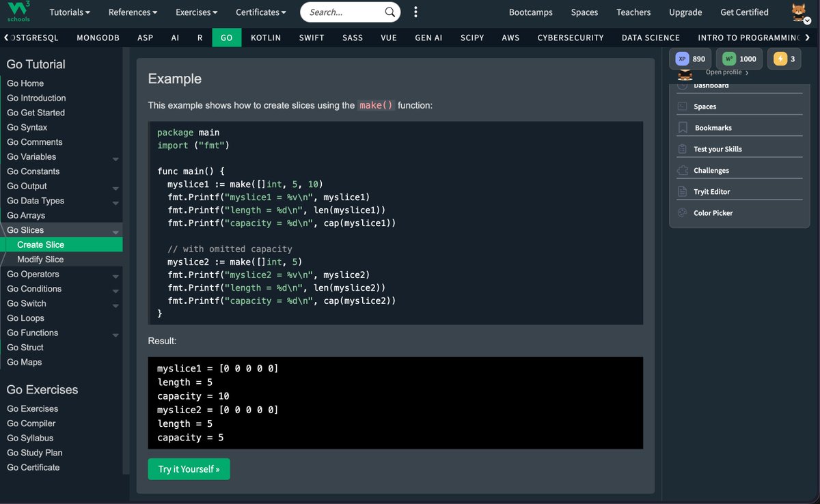Expand the Go Variables submenu arrow

(115, 158)
